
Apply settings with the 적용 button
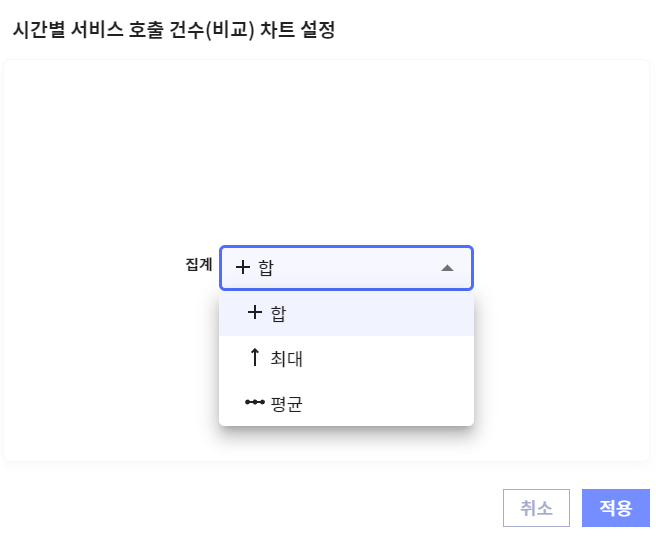(x=615, y=508)
